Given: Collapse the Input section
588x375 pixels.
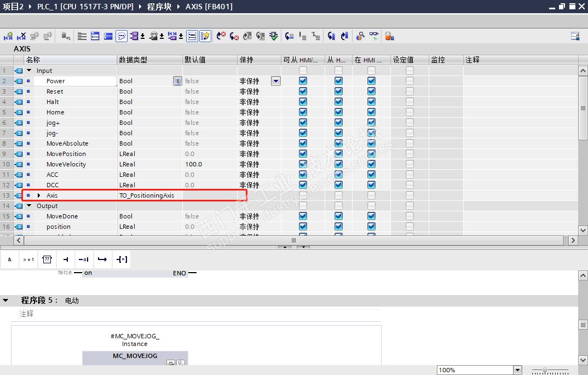Looking at the screenshot, I should (x=29, y=71).
